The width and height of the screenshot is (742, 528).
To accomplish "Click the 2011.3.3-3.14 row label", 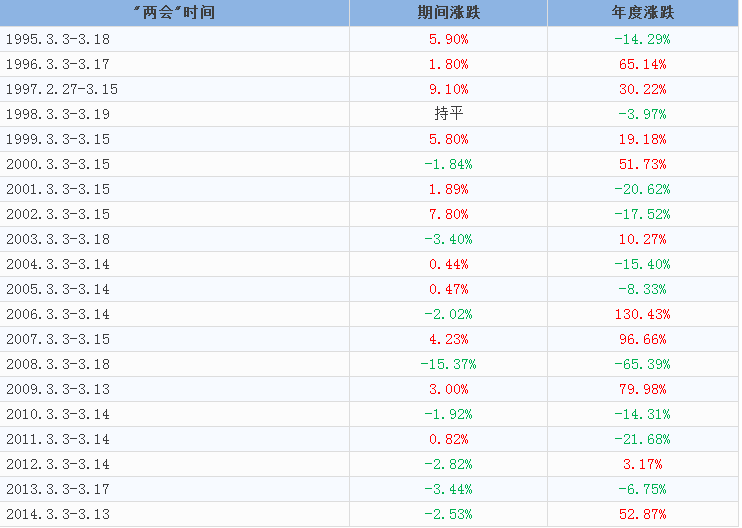I will pyautogui.click(x=57, y=439).
